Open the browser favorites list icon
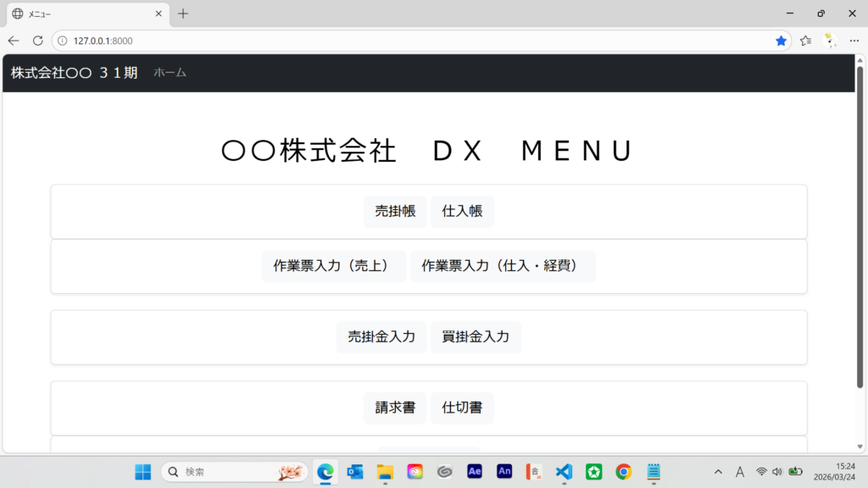This screenshot has height=488, width=868. [805, 41]
